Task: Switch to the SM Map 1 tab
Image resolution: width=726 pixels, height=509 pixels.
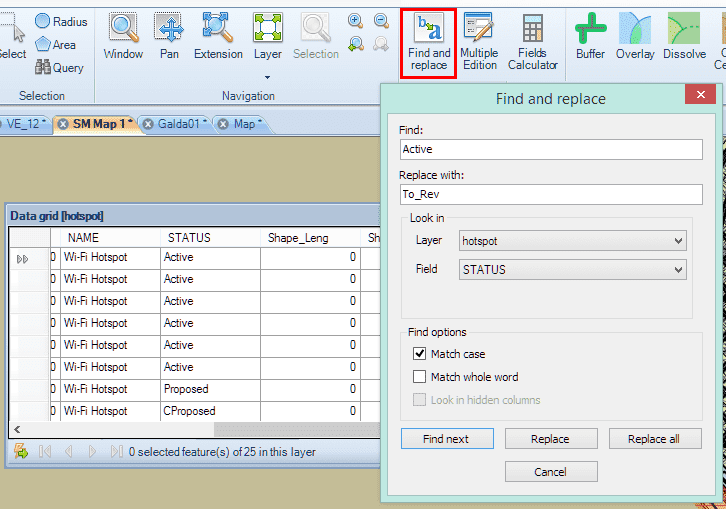Action: pos(97,124)
